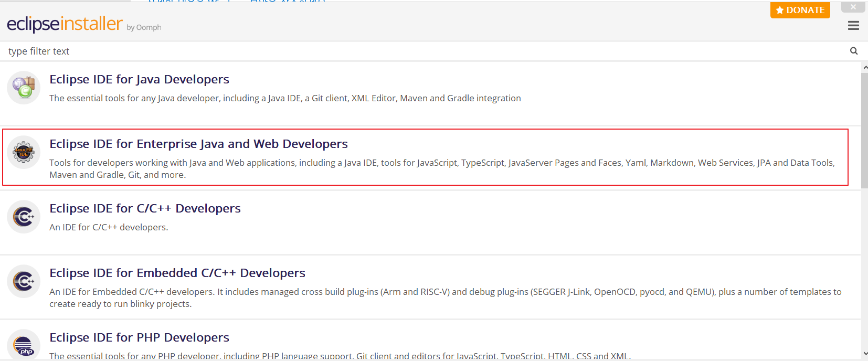868x361 pixels.
Task: Click the 'by Oomph' text
Action: click(144, 27)
